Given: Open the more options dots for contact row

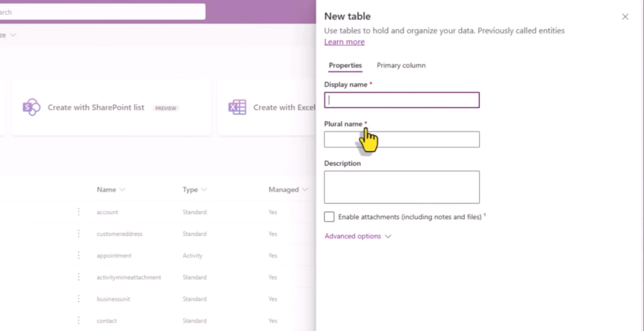Looking at the screenshot, I should (79, 320).
